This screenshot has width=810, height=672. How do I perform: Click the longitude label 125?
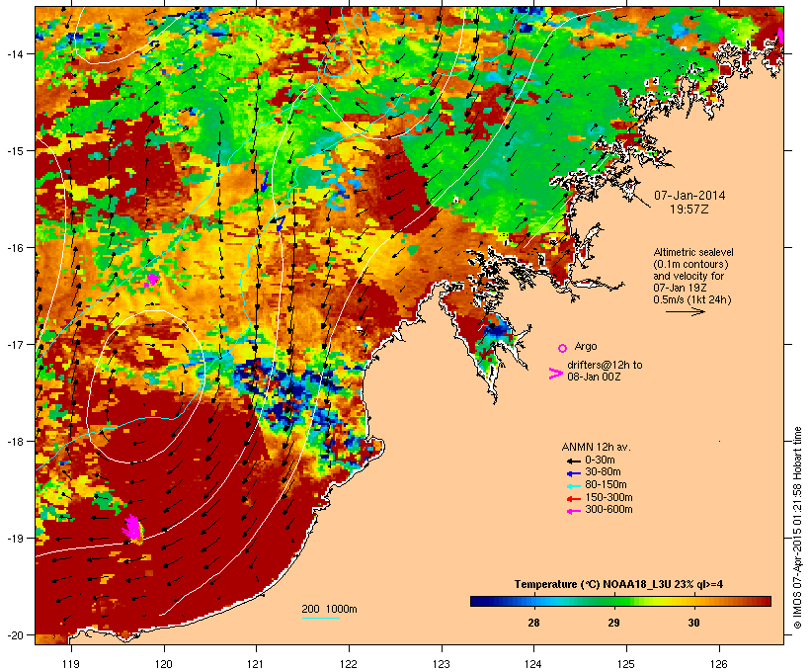click(x=626, y=664)
